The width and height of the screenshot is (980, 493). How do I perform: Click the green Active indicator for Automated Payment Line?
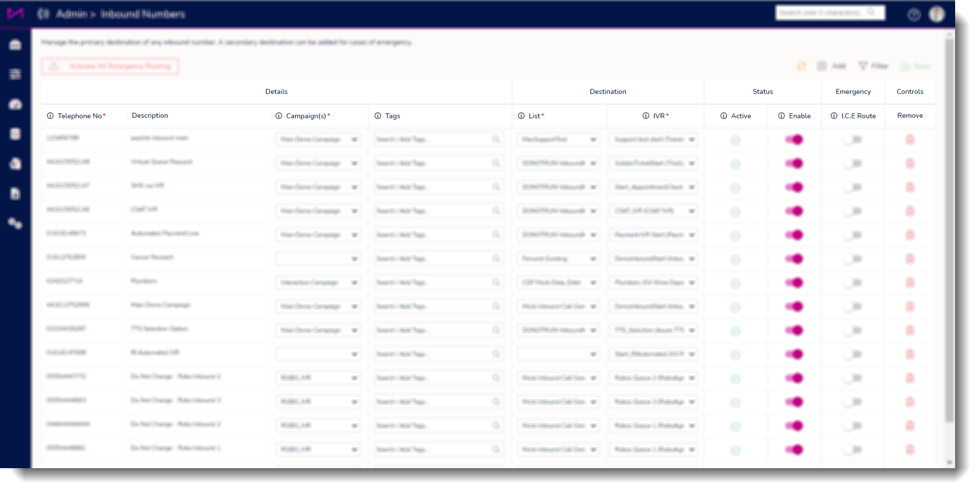(735, 236)
